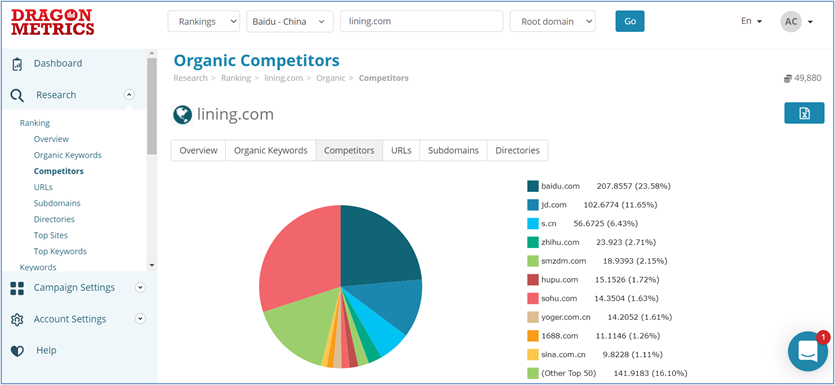Click the globe icon beside lining.com

pyautogui.click(x=183, y=114)
